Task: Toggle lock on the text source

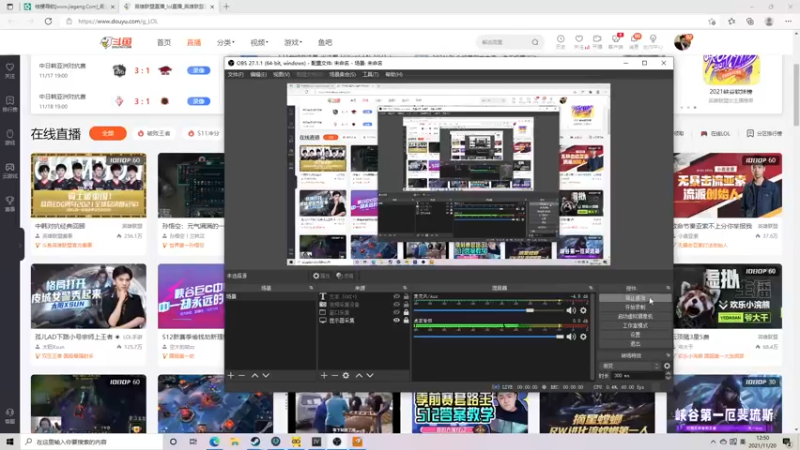Action: click(406, 296)
